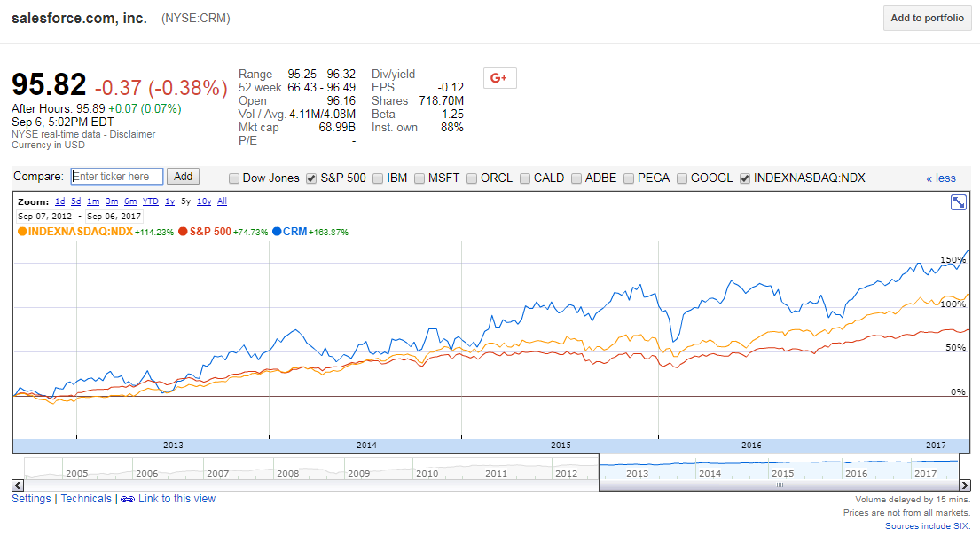Set chart zoom to 5d

coord(75,201)
